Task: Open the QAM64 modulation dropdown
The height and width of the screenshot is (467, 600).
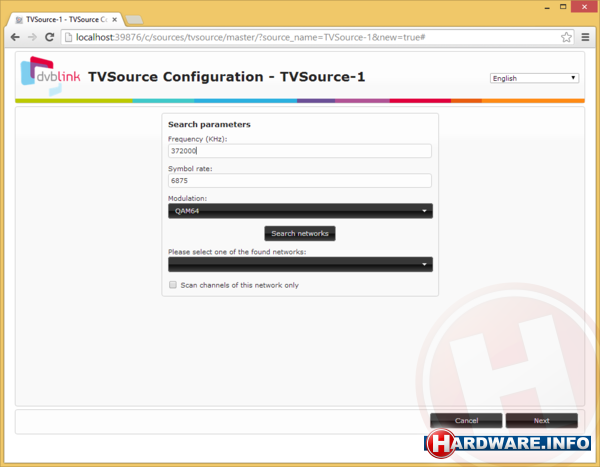Action: click(x=300, y=211)
